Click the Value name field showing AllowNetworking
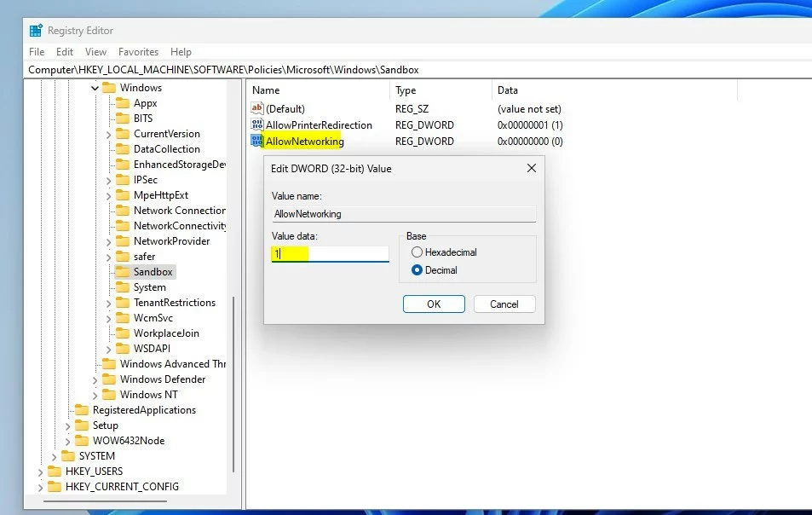The image size is (812, 515). click(404, 214)
